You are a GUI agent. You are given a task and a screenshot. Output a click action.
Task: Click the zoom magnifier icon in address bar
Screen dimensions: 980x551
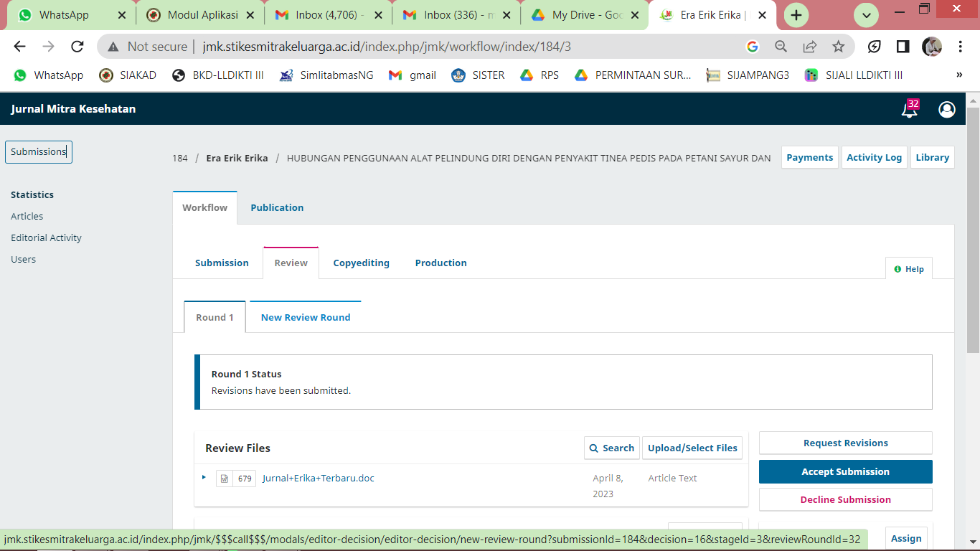point(781,47)
